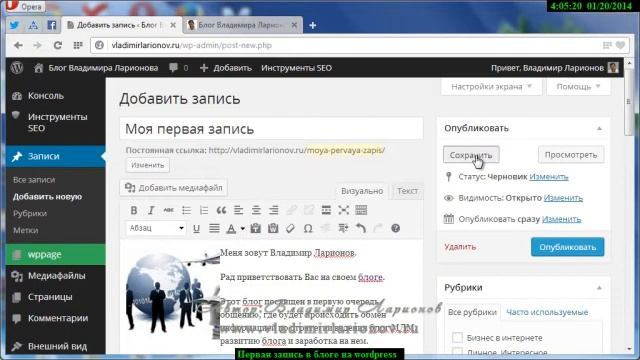Go back in browser history
640x360 pixels.
[x=18, y=45]
